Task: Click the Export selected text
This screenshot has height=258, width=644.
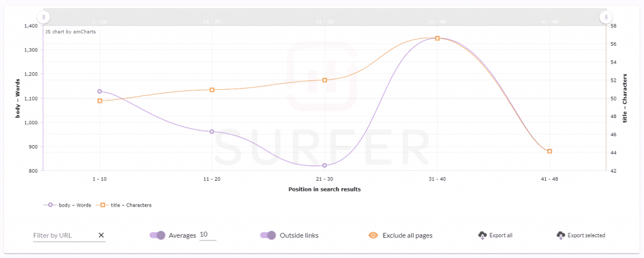Action: pyautogui.click(x=586, y=235)
